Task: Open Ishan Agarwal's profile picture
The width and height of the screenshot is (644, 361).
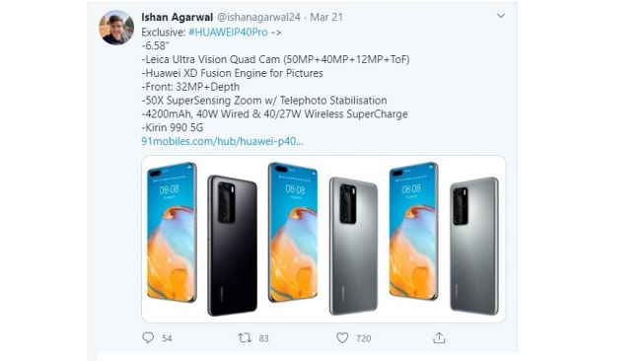Action: (x=116, y=28)
